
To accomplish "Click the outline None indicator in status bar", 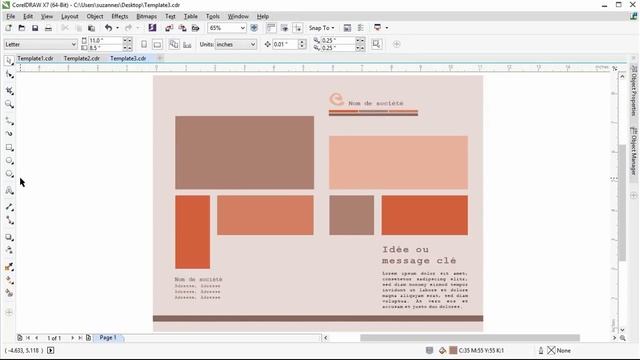I will click(x=558, y=350).
